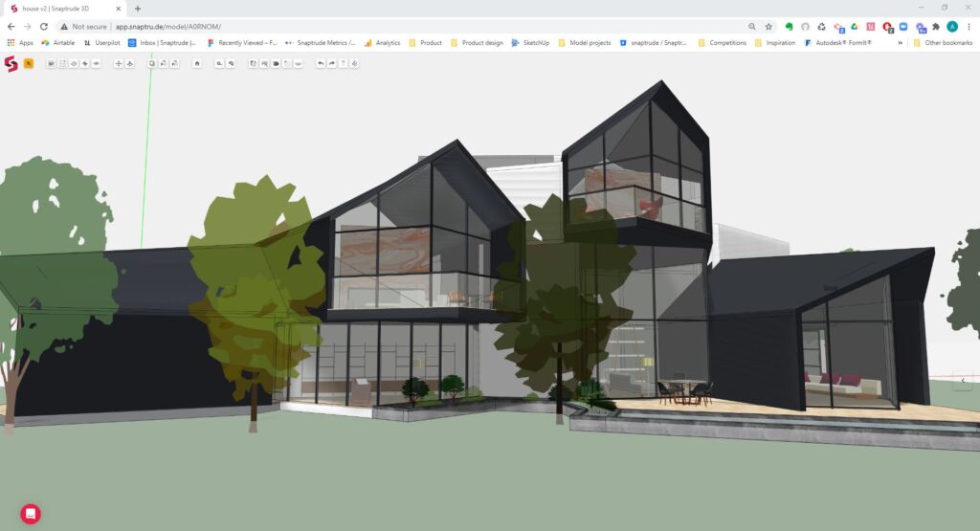Open a new browser tab
The image size is (980, 531).
[138, 8]
